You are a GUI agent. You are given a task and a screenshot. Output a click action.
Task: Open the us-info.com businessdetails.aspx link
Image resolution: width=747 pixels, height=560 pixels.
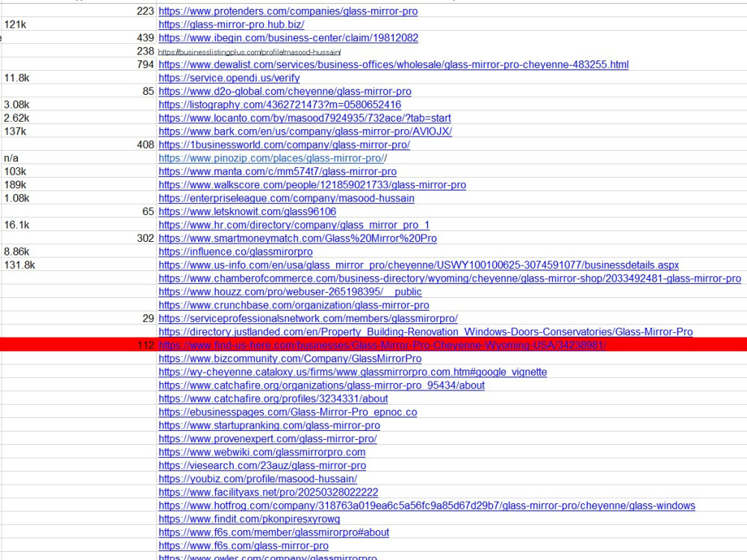[x=419, y=264]
